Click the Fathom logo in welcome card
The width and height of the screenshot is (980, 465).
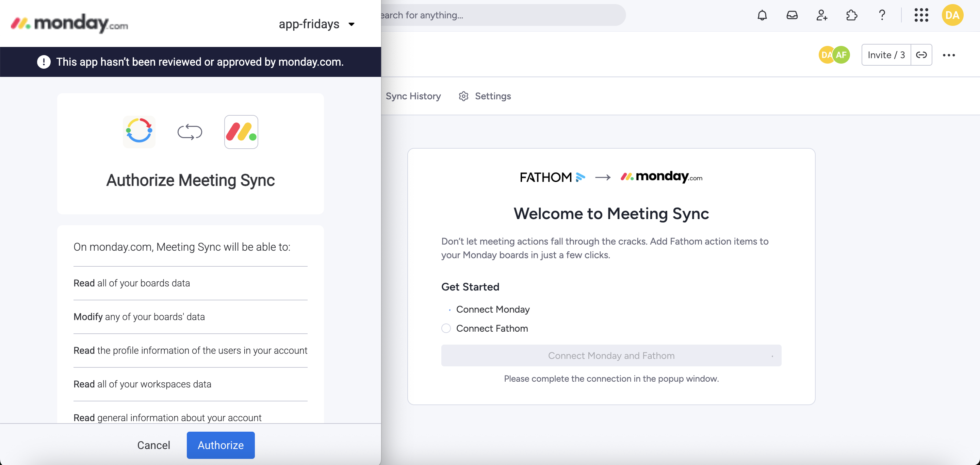click(x=553, y=177)
